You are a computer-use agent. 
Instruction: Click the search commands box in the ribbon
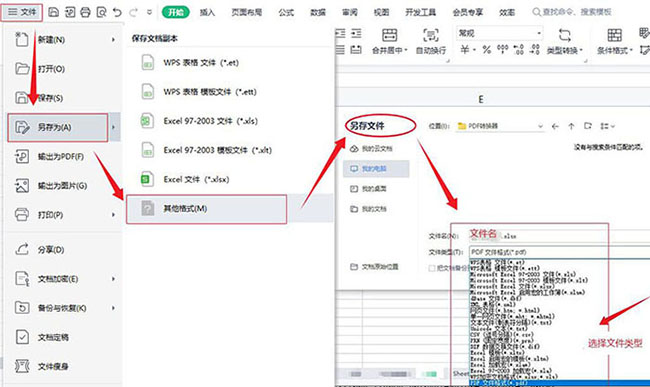[572, 12]
